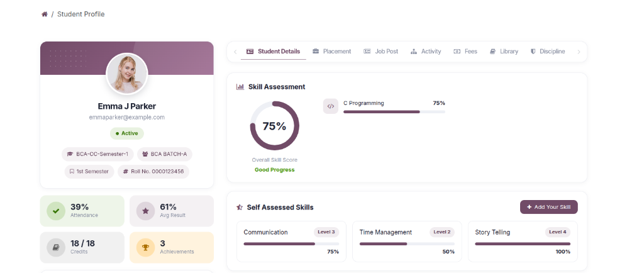The image size is (644, 273).
Task: Click the Student Profile breadcrumb text
Action: point(81,14)
